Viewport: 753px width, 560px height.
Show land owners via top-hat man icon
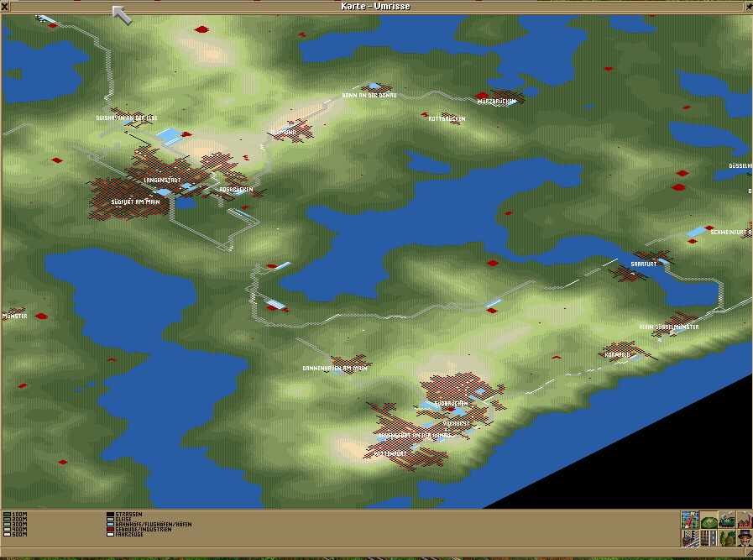(x=745, y=538)
